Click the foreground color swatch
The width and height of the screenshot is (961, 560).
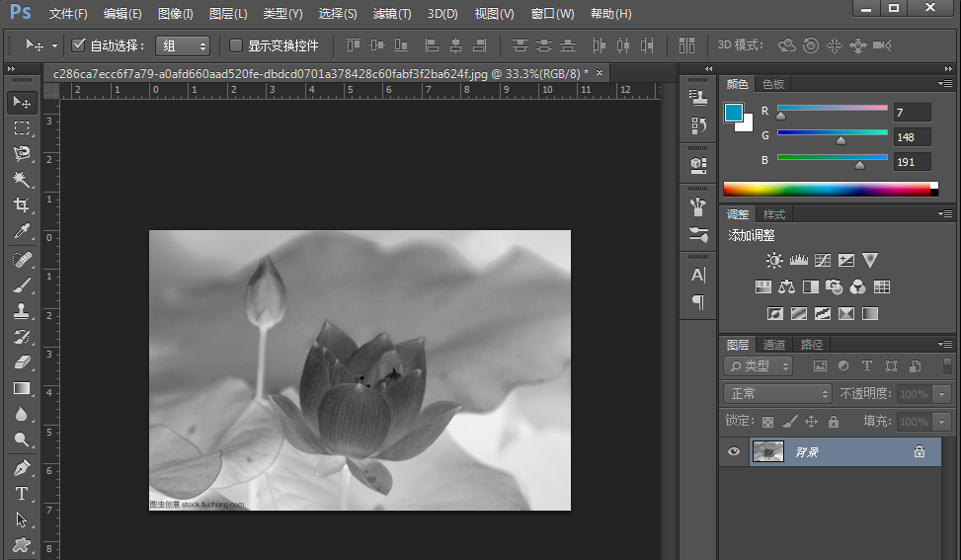tap(734, 113)
